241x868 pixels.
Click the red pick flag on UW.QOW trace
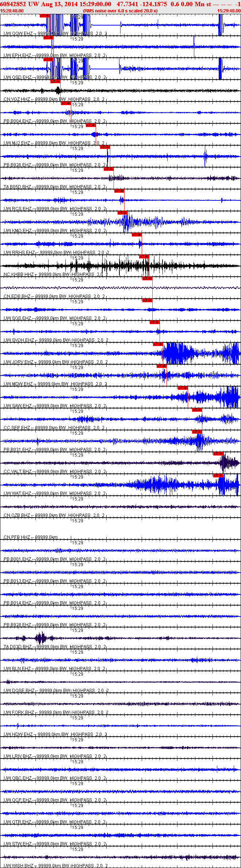[x=45, y=16]
